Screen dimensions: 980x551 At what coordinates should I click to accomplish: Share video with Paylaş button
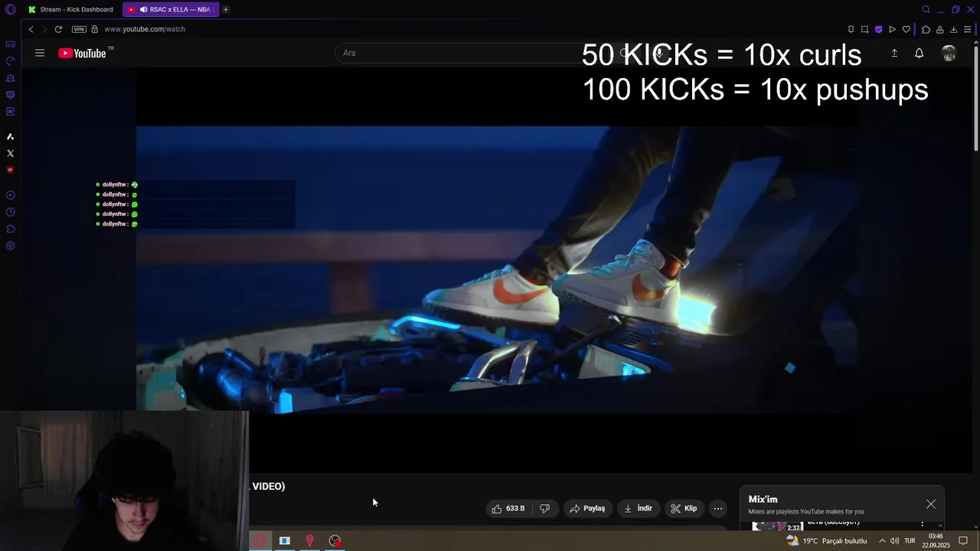(587, 508)
